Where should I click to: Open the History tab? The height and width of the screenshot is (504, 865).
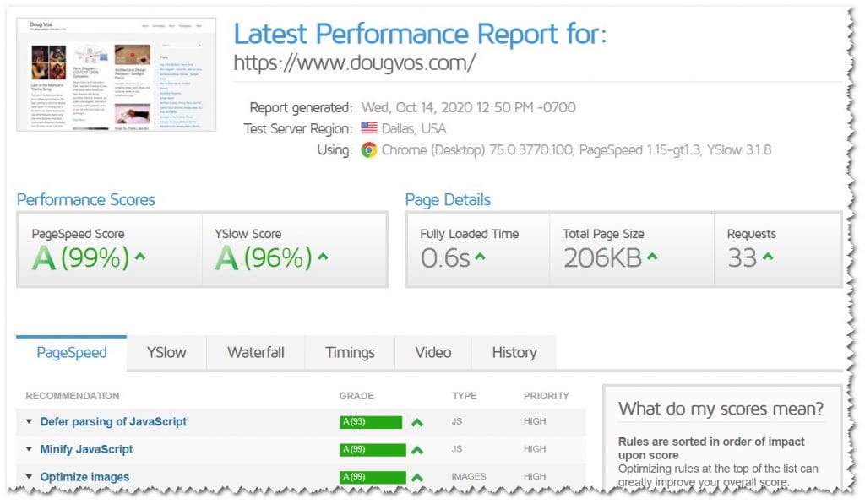514,353
